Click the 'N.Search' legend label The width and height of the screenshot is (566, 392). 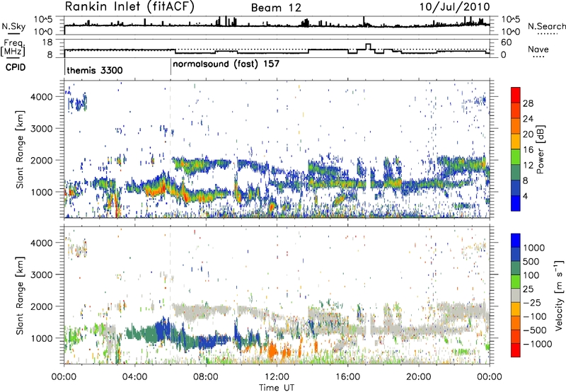[x=546, y=26]
